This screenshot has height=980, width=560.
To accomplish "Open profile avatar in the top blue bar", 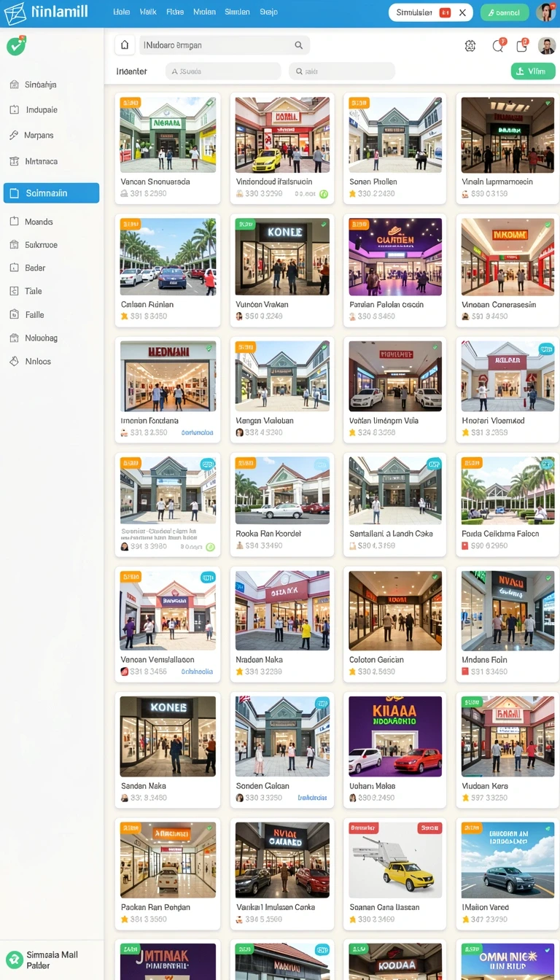I will click(x=545, y=12).
